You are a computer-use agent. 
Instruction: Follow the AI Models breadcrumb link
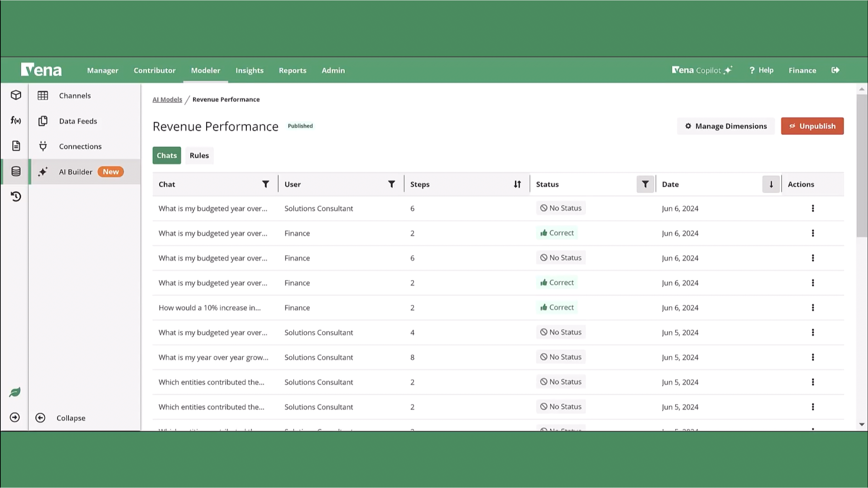pyautogui.click(x=167, y=99)
